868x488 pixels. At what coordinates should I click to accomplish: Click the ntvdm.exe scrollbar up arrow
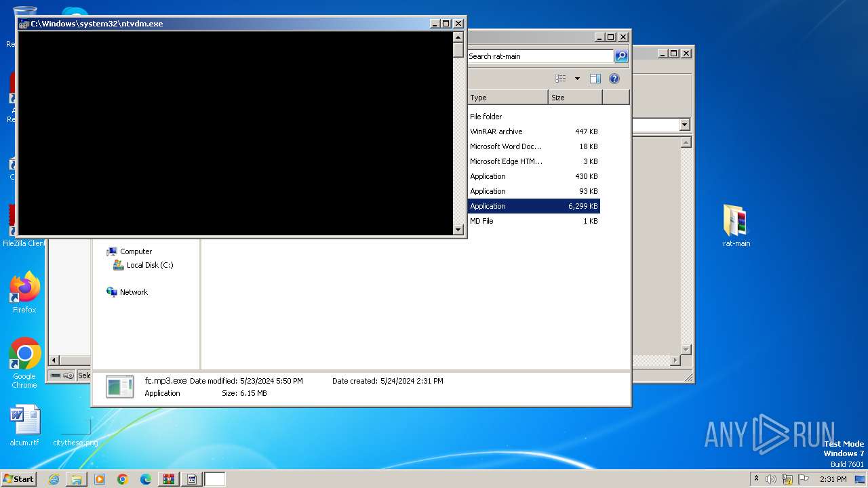point(458,37)
